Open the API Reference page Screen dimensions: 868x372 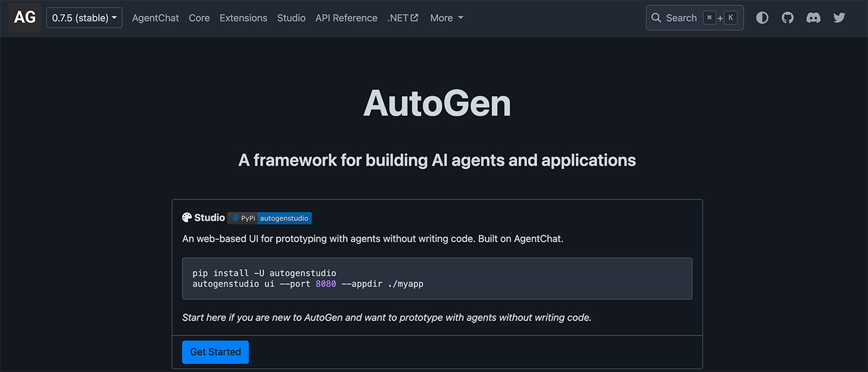pos(346,18)
